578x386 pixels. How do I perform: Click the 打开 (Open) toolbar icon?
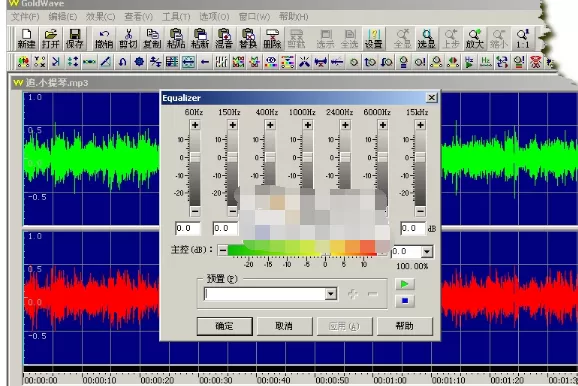point(51,39)
